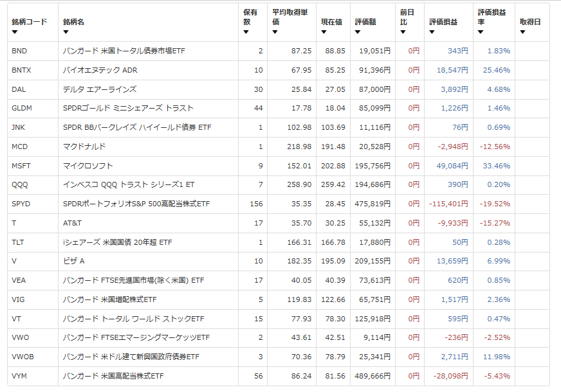
Task: Click MSFT average cost 152.01
Action: (299, 166)
